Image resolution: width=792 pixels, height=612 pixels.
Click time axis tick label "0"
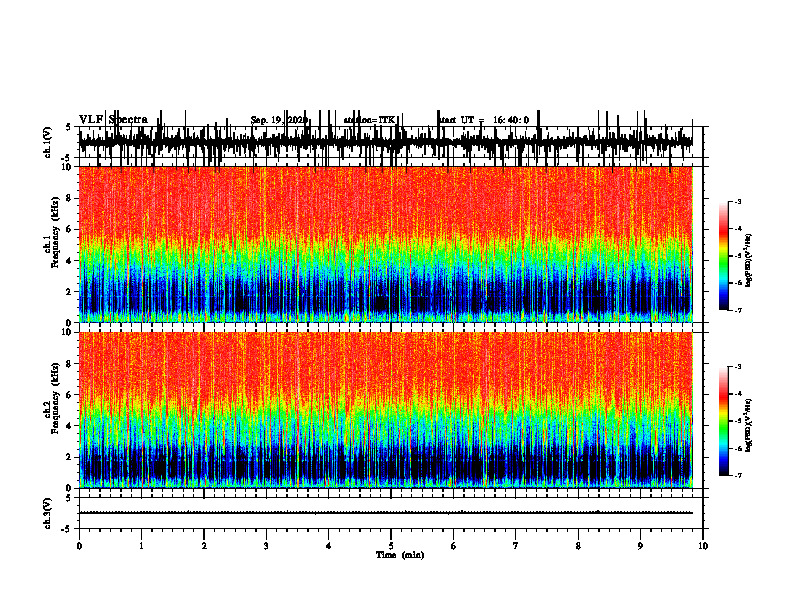[x=79, y=546]
